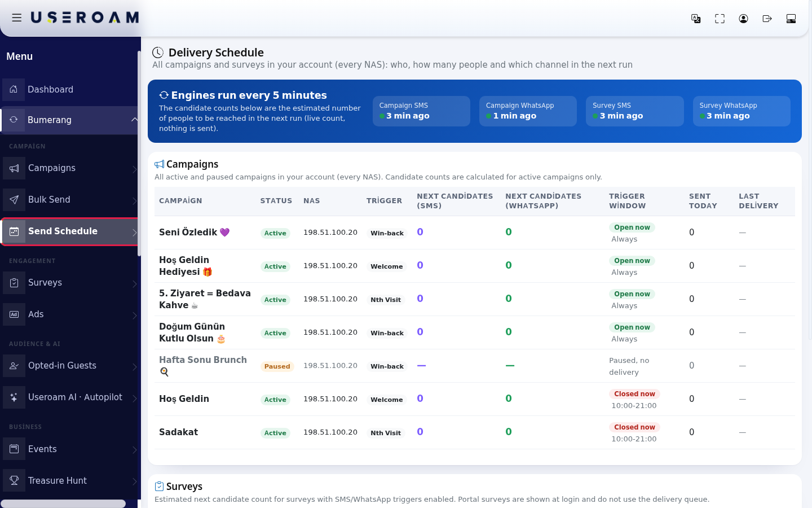This screenshot has width=812, height=508.
Task: Click the Ads icon in sidebar
Action: (x=14, y=314)
